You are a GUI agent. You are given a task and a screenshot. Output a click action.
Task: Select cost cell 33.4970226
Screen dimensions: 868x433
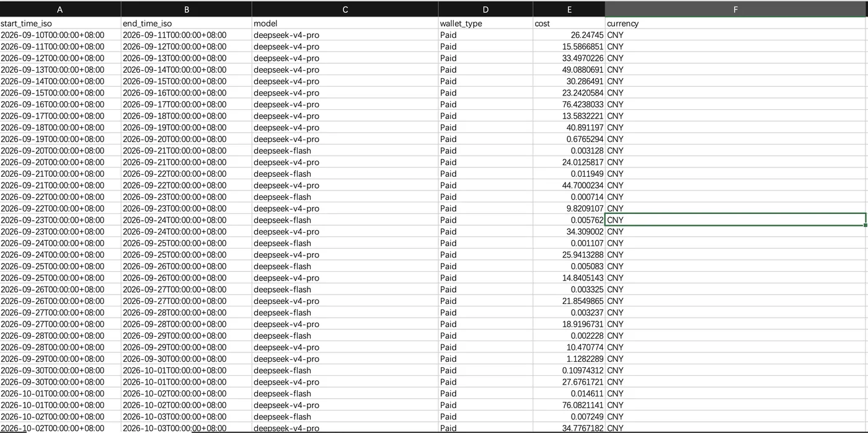[569, 58]
